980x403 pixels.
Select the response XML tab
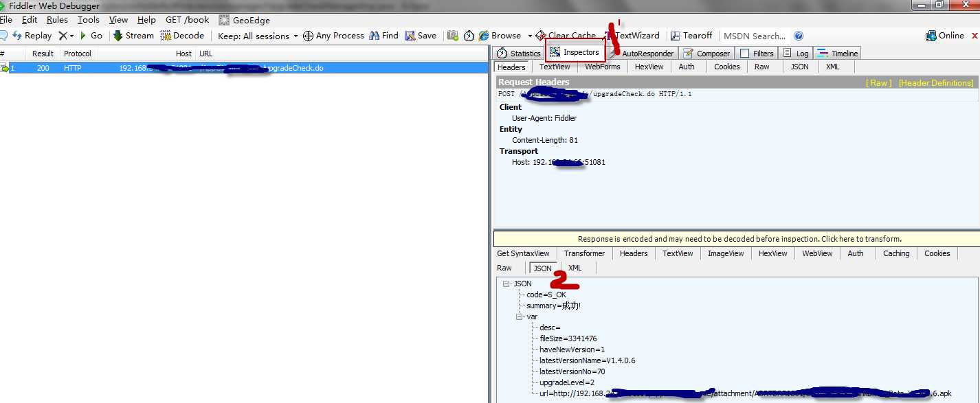click(575, 268)
